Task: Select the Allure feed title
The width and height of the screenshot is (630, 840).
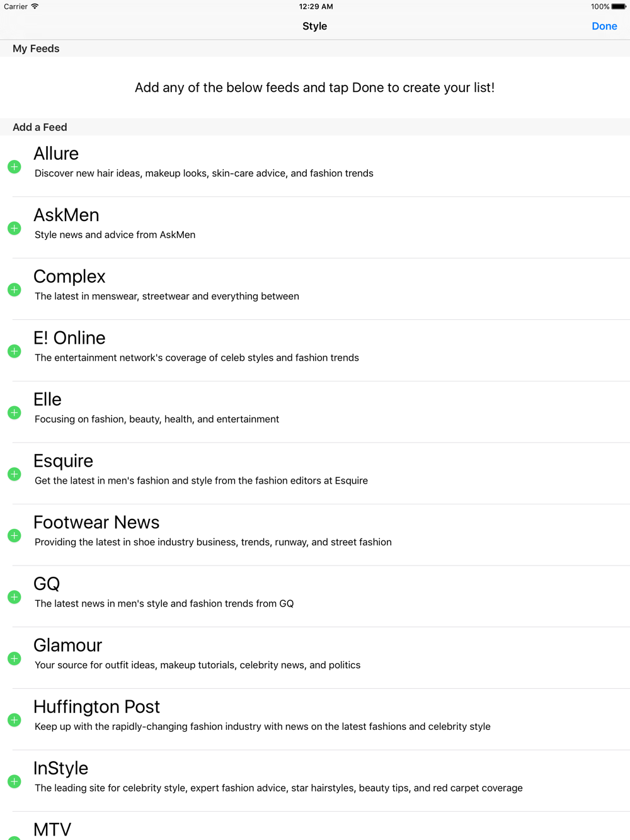Action: point(56,154)
